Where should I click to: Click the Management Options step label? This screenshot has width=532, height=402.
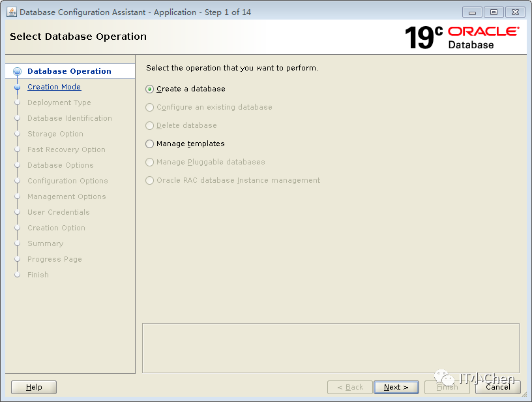[66, 196]
